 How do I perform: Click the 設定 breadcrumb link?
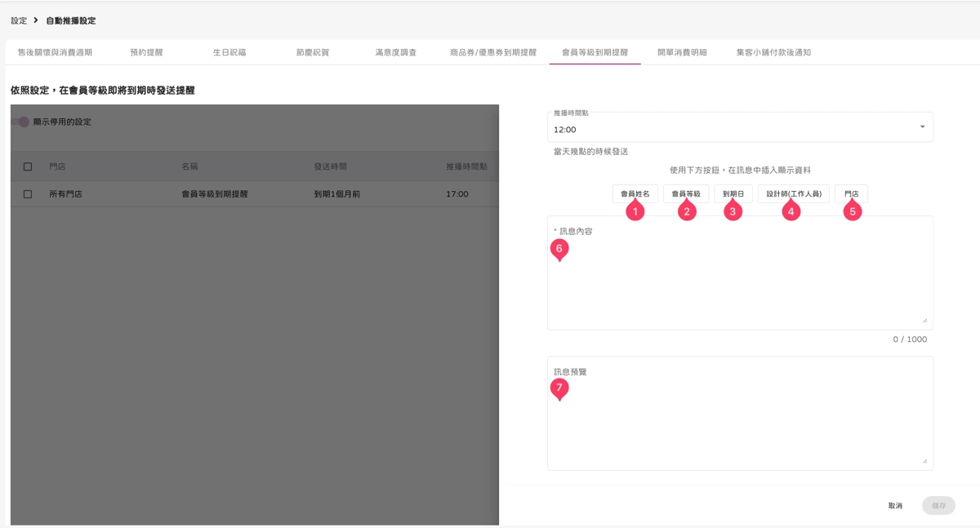coord(19,20)
